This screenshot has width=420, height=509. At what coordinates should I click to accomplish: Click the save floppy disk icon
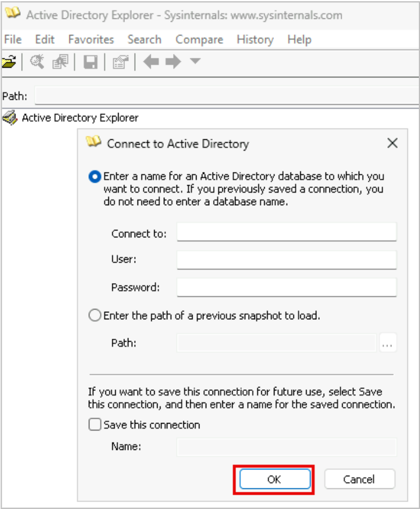coord(91,62)
